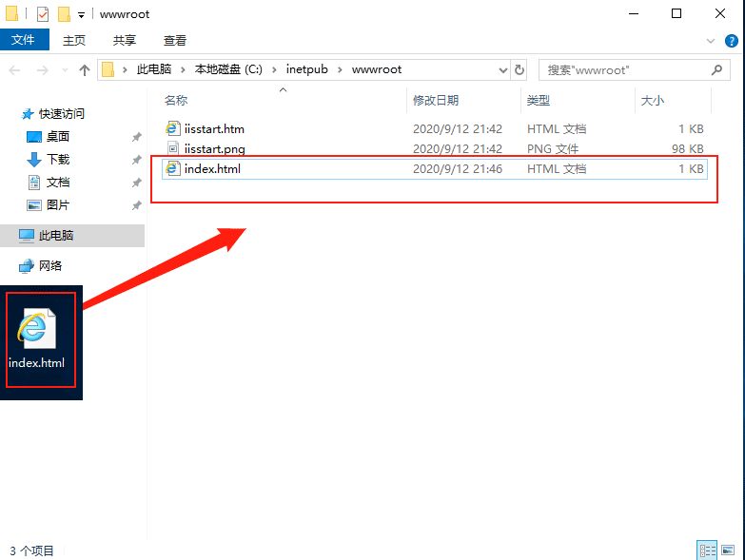Image resolution: width=745 pixels, height=560 pixels.
Task: Open the 共享 ribbon tab
Action: [x=125, y=40]
